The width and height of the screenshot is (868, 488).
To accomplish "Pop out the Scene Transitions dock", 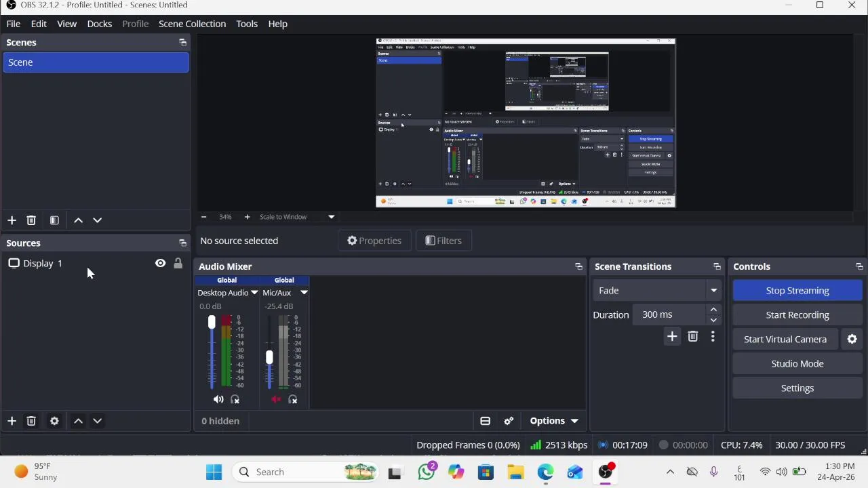I will [717, 267].
